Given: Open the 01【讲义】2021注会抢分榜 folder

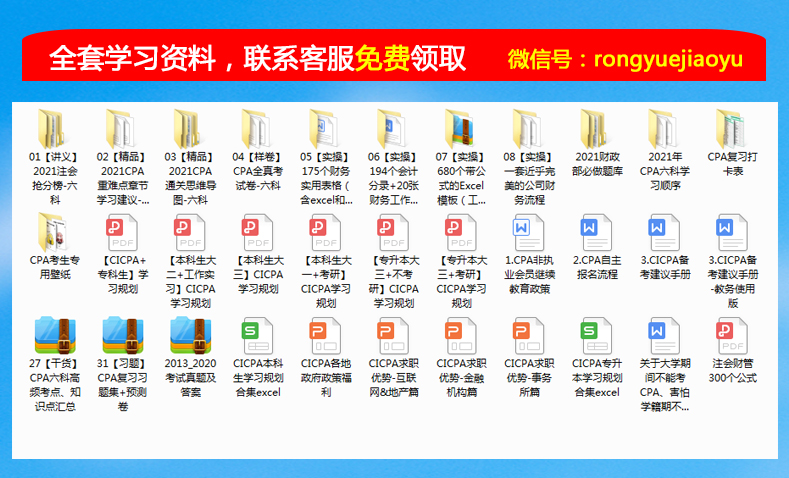Looking at the screenshot, I should point(53,129).
